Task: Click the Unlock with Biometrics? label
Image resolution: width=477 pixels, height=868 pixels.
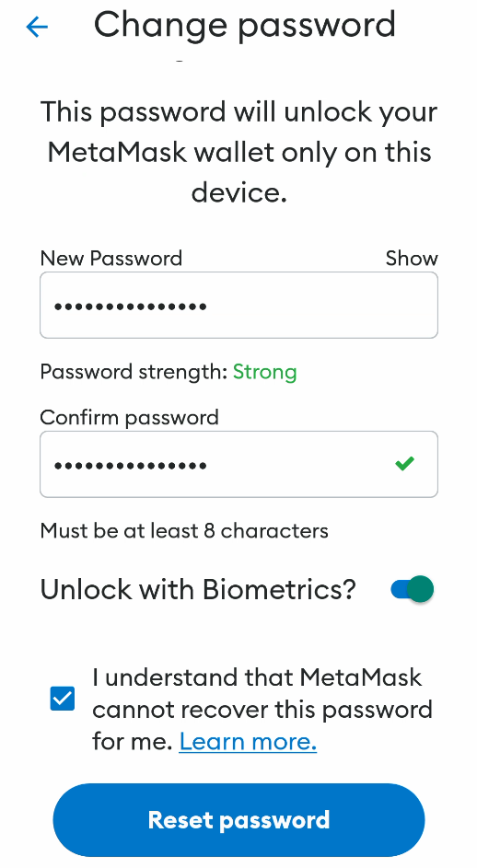Action: click(x=198, y=589)
